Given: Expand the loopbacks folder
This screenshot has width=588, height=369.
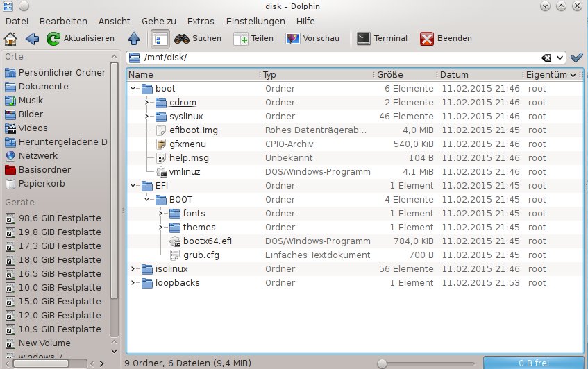Looking at the screenshot, I should point(133,283).
